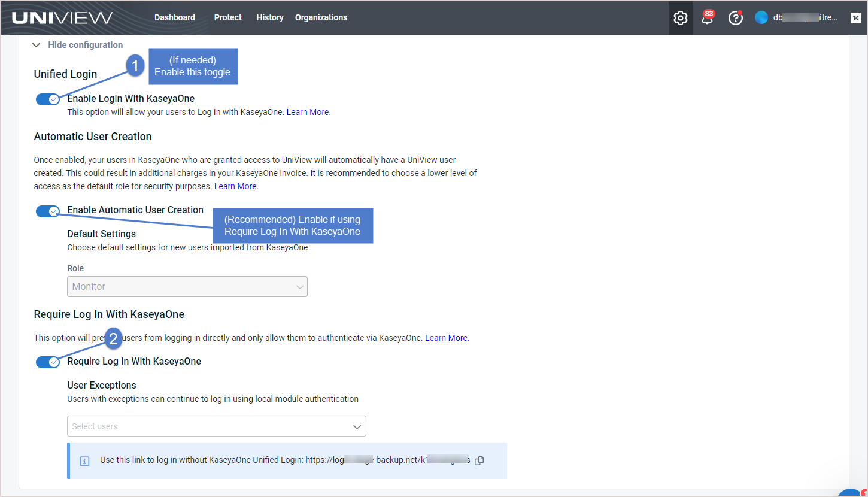Click the account username in the header

point(805,17)
